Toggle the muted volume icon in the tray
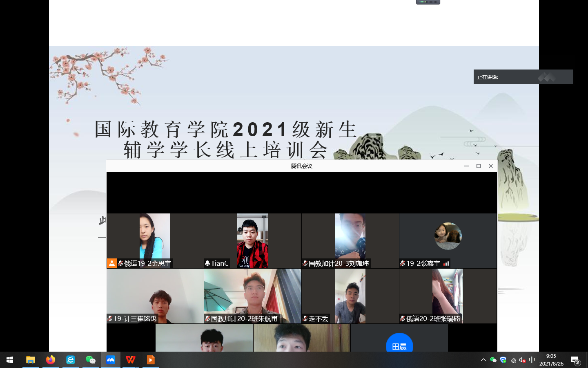The image size is (588, 368). (522, 360)
